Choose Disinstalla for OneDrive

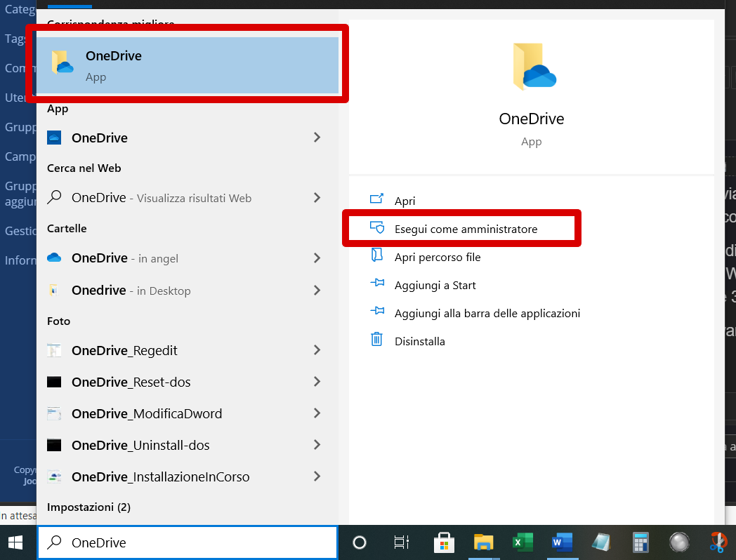420,342
